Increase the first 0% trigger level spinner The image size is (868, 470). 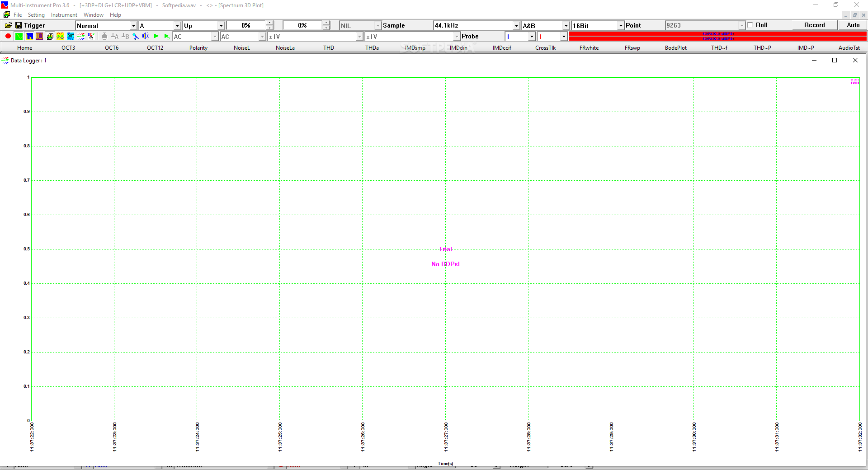tap(269, 23)
